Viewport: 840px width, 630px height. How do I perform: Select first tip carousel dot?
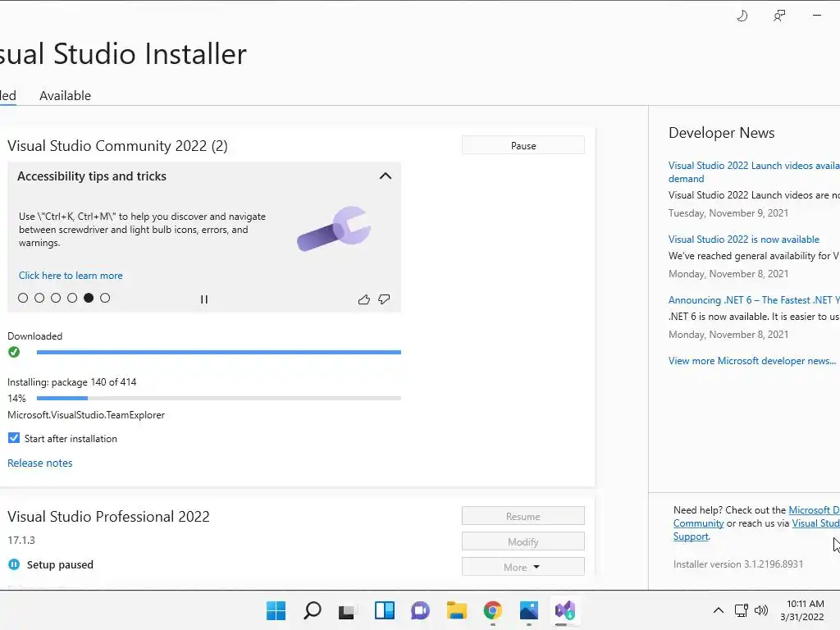click(x=23, y=298)
